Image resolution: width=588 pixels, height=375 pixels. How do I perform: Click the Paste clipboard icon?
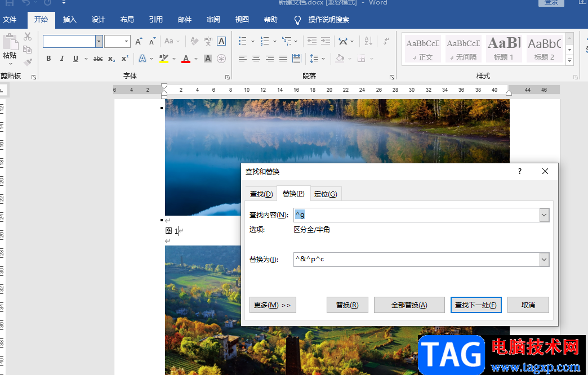click(x=10, y=42)
